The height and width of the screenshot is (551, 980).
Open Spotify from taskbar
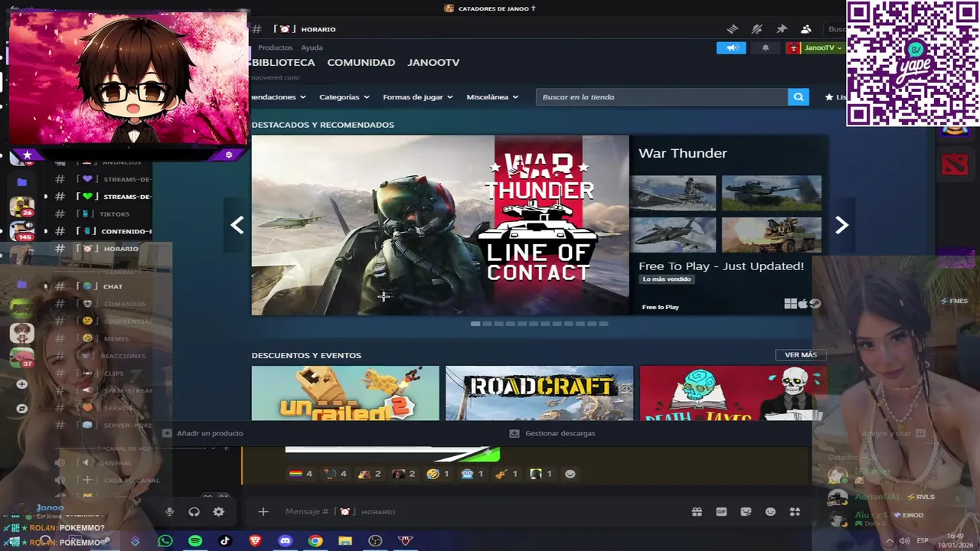(195, 541)
